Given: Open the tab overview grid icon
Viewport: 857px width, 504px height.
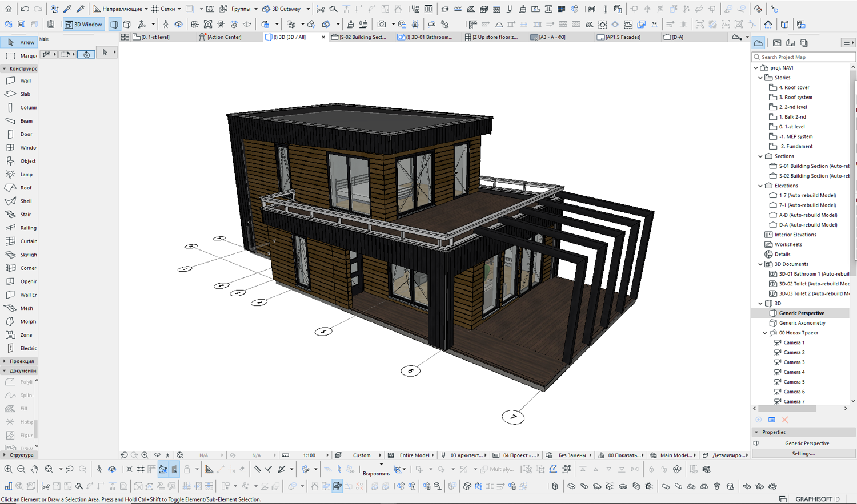Looking at the screenshot, I should (125, 37).
